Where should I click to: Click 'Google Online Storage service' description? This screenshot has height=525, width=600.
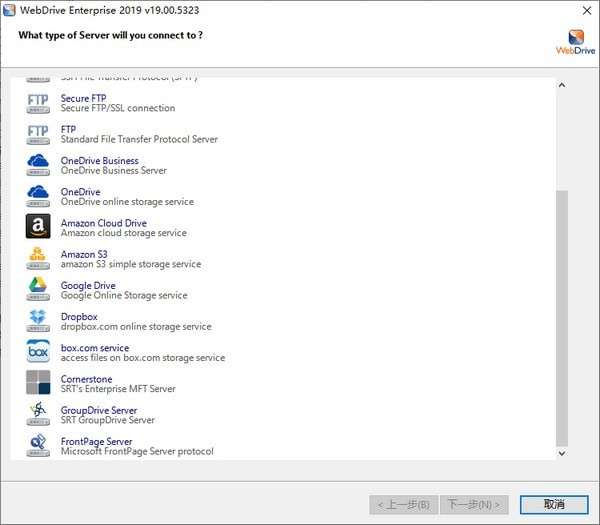124,295
